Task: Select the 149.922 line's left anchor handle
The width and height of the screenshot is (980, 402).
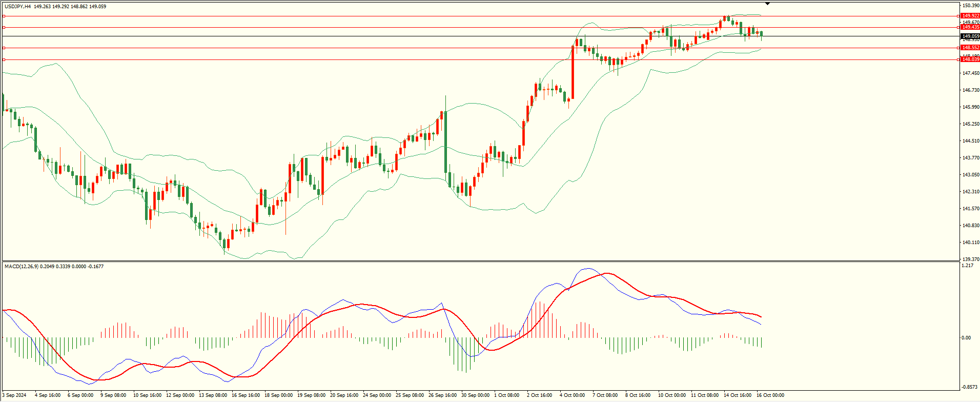Action: [x=4, y=16]
